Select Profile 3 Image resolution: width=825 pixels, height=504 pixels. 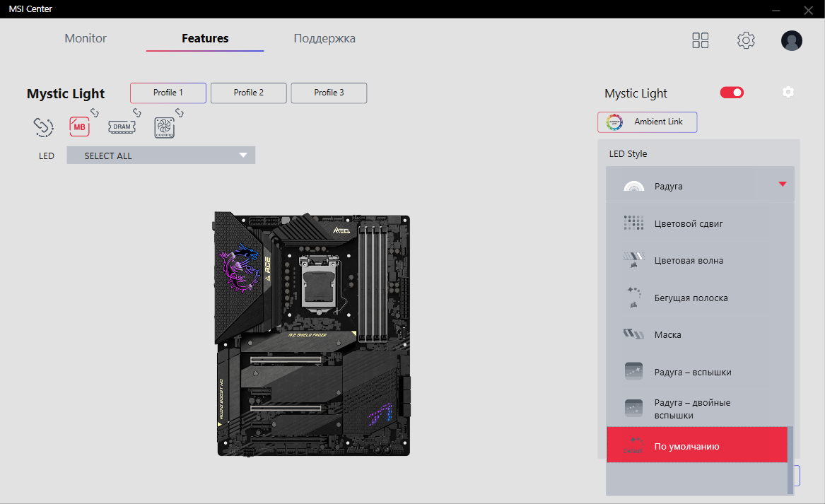329,93
